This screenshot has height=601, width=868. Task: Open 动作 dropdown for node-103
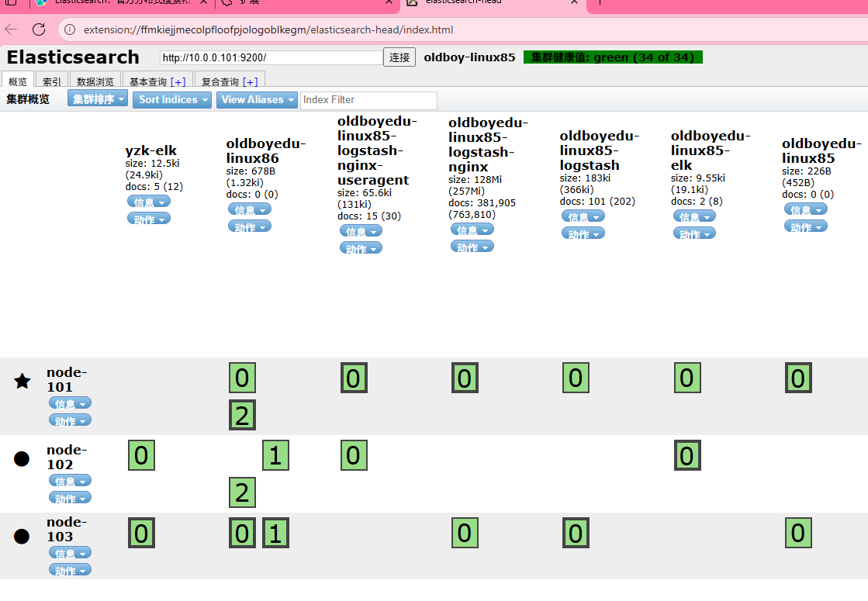pos(71,570)
